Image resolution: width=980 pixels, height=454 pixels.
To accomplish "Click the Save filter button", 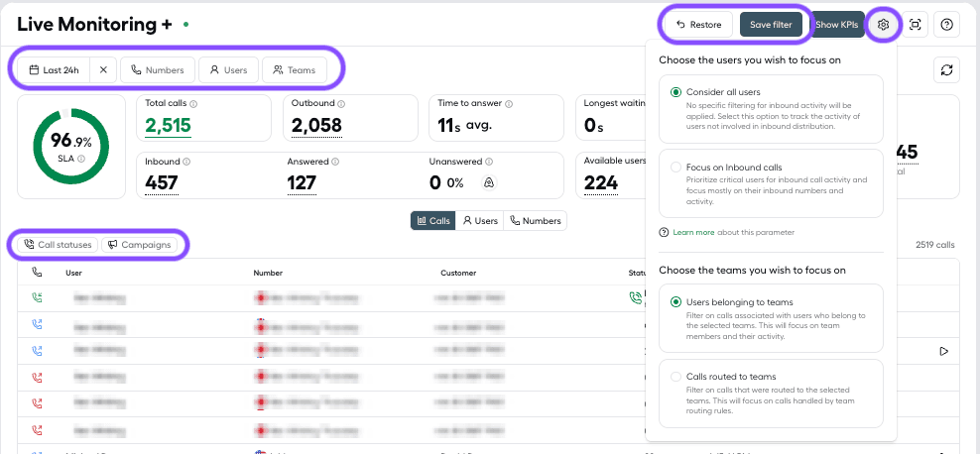I will click(x=771, y=25).
